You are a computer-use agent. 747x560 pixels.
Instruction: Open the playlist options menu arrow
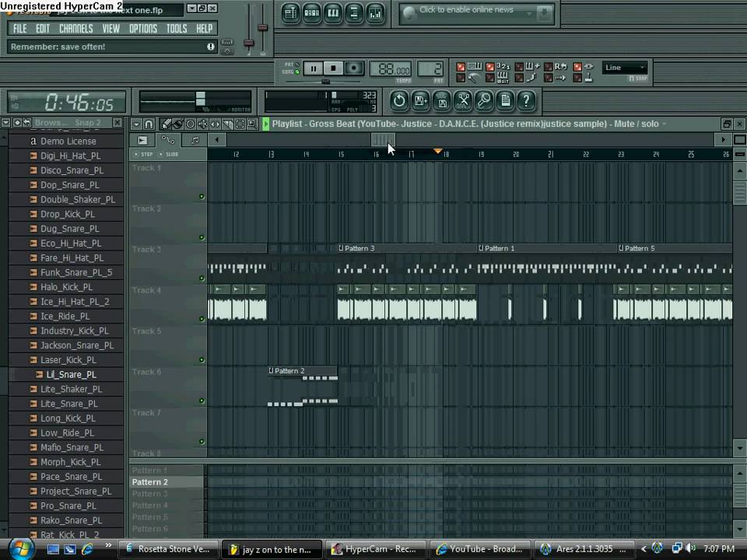pyautogui.click(x=136, y=124)
